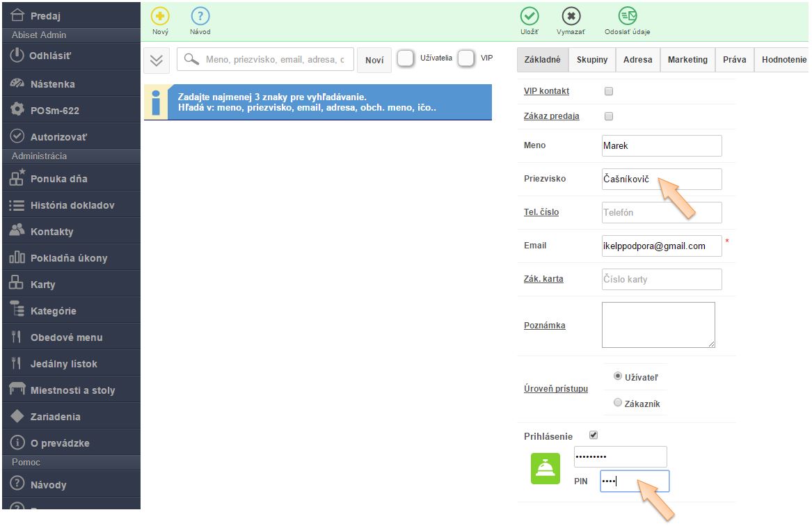This screenshot has width=812, height=526.
Task: Click the Noví button
Action: 374,60
